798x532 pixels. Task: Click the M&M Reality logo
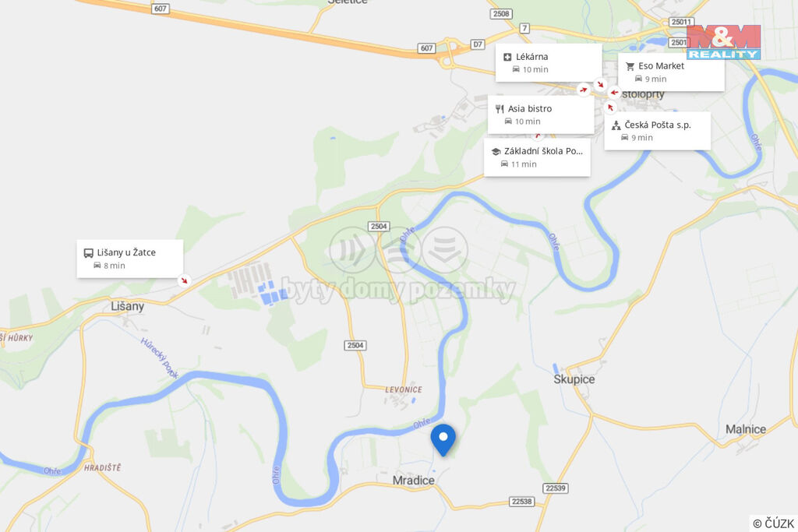[x=723, y=42]
